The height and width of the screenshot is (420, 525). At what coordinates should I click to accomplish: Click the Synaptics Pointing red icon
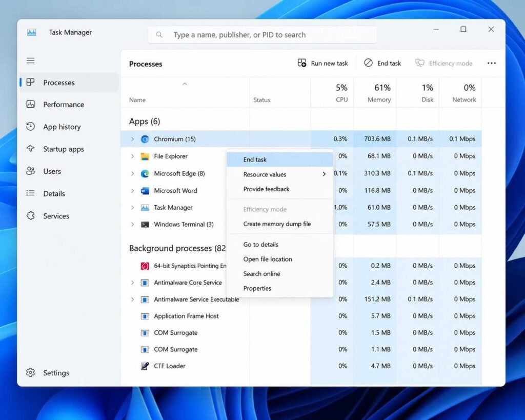coord(145,266)
